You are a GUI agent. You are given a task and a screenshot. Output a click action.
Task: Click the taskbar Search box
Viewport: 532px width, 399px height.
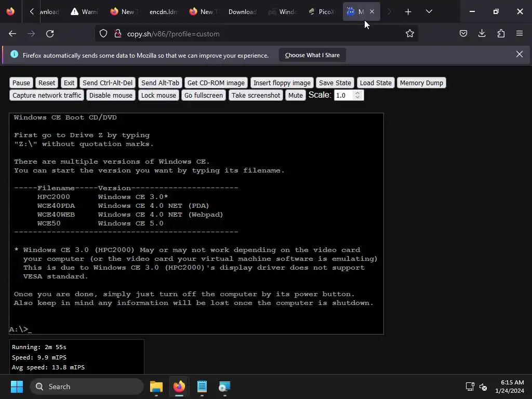87,387
